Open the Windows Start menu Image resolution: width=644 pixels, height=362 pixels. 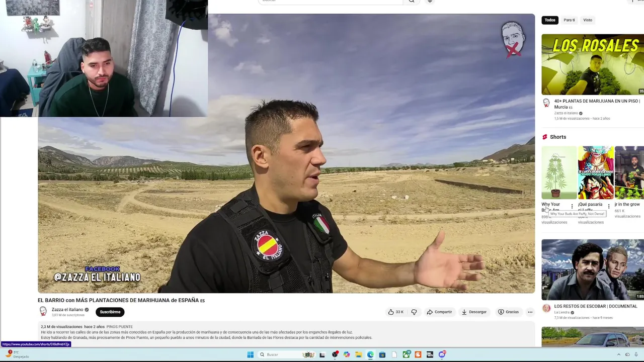[250, 354]
